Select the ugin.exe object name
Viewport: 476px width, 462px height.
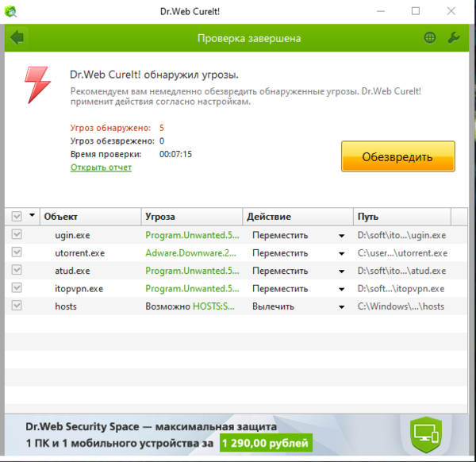(72, 236)
